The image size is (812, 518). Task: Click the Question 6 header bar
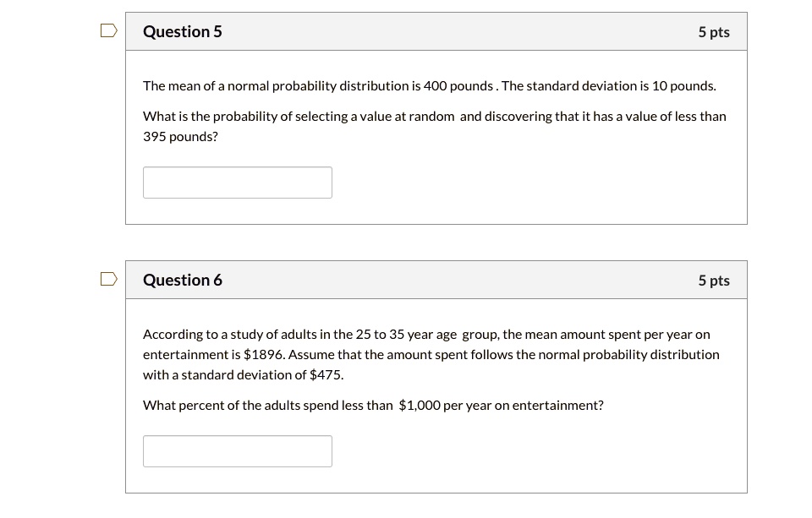[436, 280]
